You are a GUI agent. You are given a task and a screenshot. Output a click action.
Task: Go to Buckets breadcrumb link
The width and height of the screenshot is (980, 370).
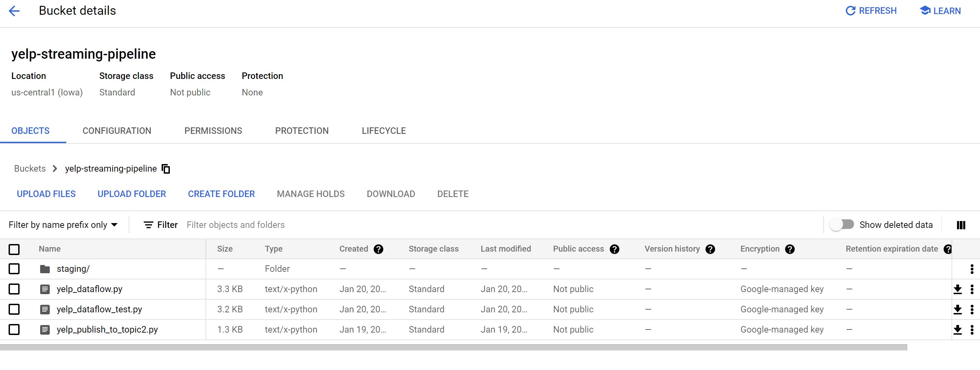tap(30, 169)
